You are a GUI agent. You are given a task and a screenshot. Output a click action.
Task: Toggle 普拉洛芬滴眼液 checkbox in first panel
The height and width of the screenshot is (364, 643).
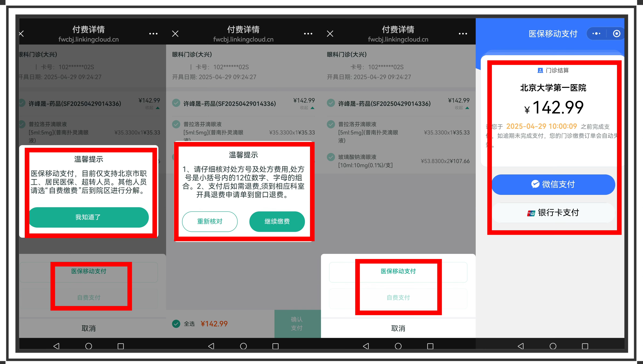22,124
